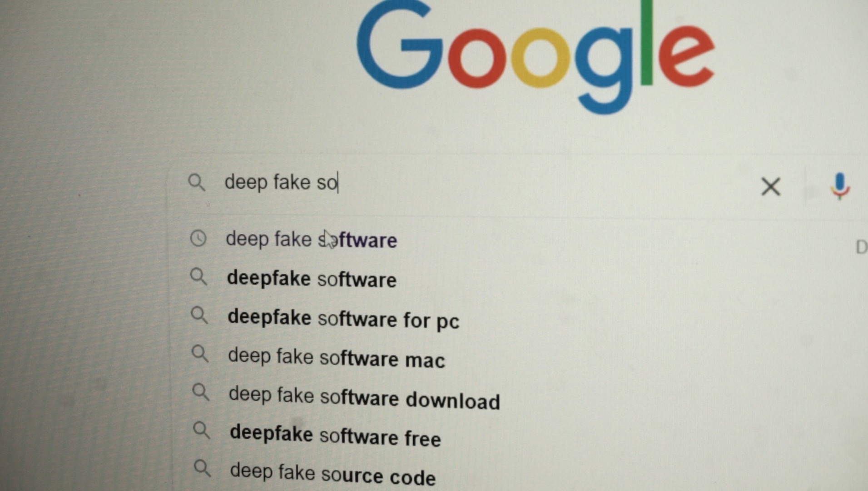Screen dimensions: 868x491
Task: Click magnifier icon beside 'deep fake source code'
Action: 202,468
